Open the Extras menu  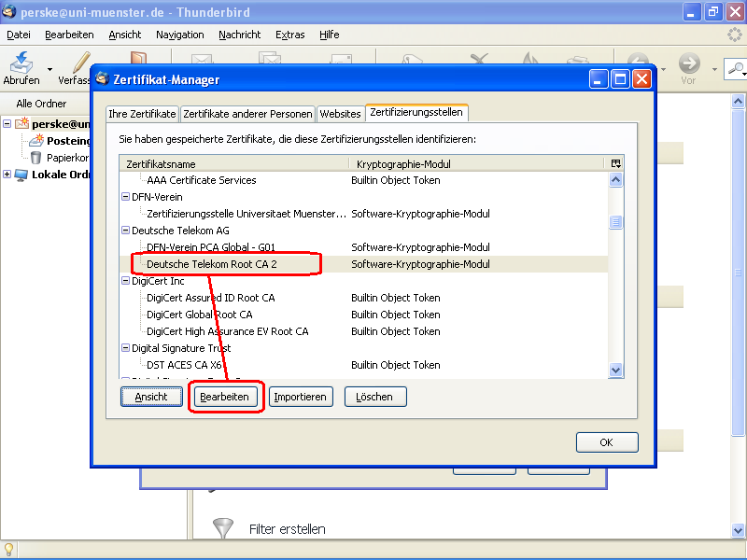(x=289, y=35)
